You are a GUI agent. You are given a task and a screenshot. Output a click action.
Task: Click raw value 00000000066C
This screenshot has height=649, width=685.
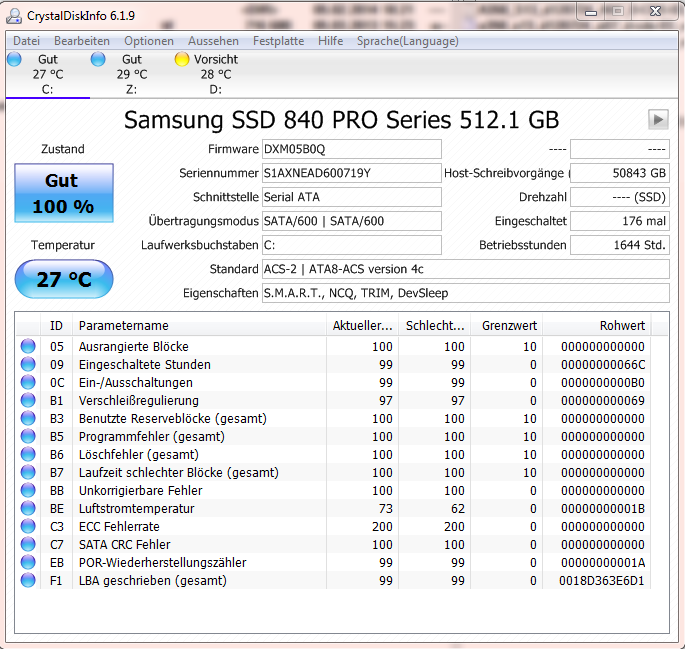pos(603,364)
